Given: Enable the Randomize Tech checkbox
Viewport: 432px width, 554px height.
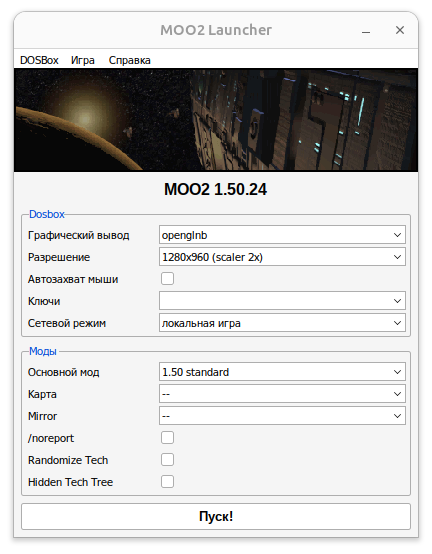Looking at the screenshot, I should pos(167,459).
